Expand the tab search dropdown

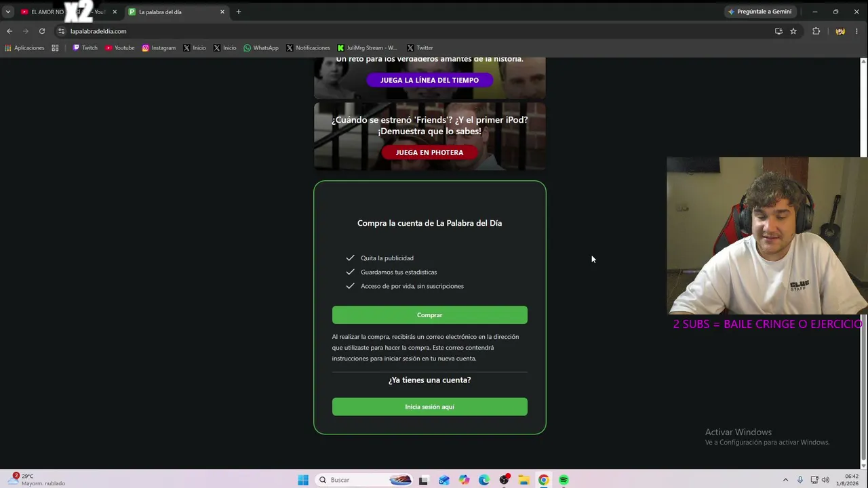tap(8, 12)
